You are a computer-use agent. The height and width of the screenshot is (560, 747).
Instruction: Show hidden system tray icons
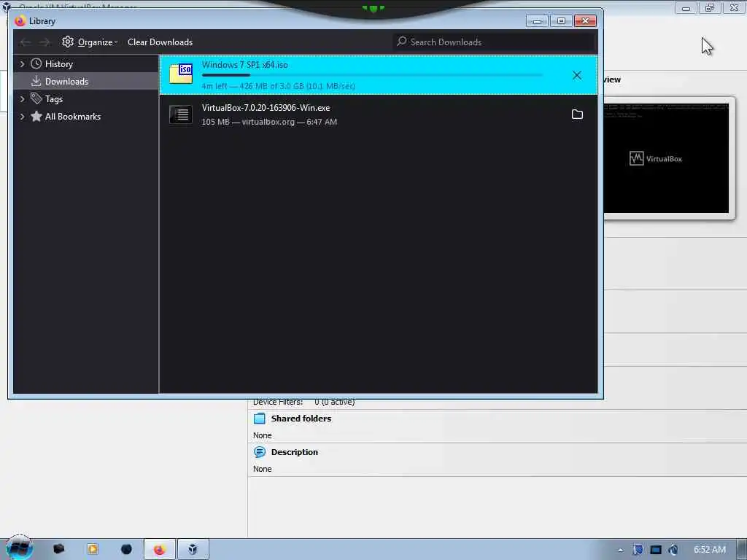click(620, 550)
